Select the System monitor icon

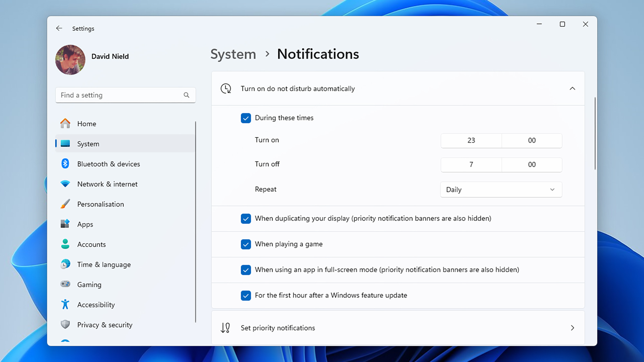(65, 144)
